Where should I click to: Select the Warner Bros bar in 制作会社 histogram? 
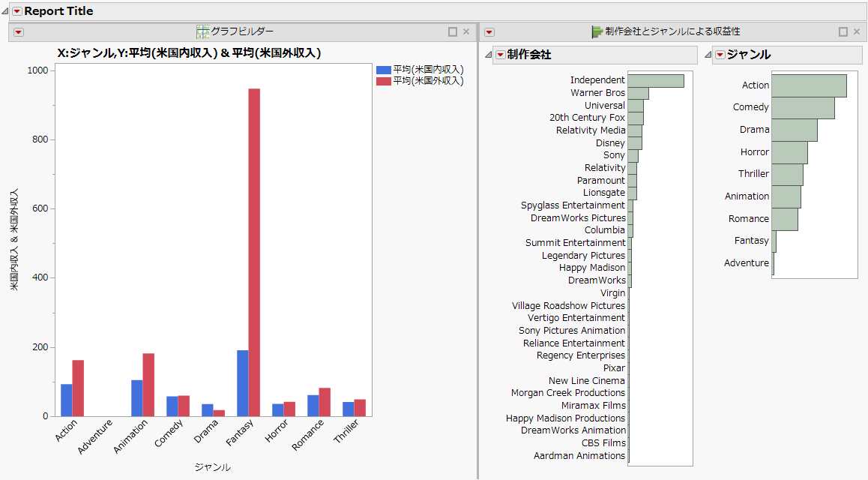[639, 94]
